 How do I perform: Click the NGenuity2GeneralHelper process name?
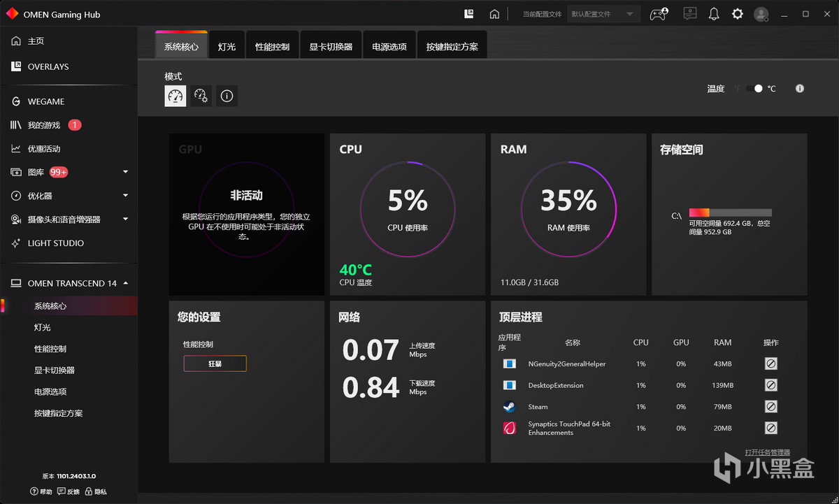(x=567, y=363)
